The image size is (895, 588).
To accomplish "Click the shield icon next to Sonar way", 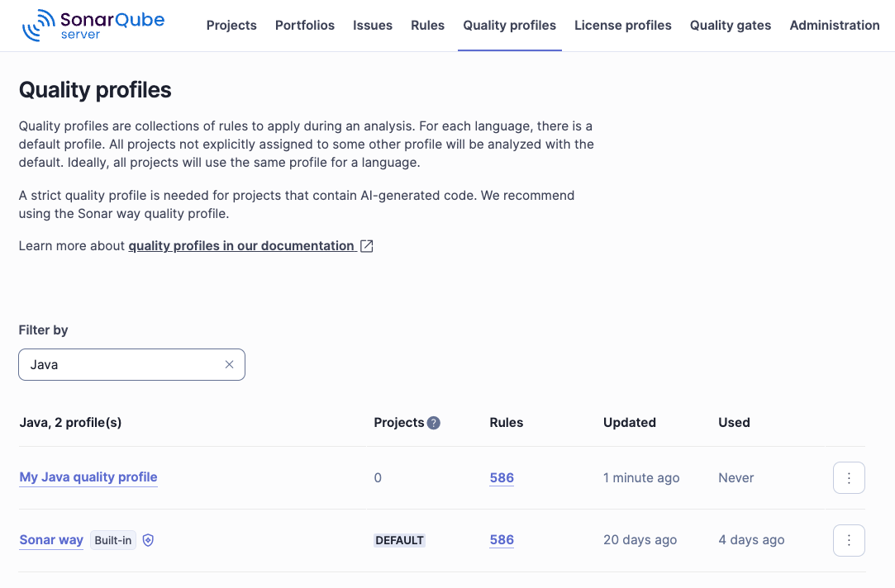I will (x=148, y=540).
